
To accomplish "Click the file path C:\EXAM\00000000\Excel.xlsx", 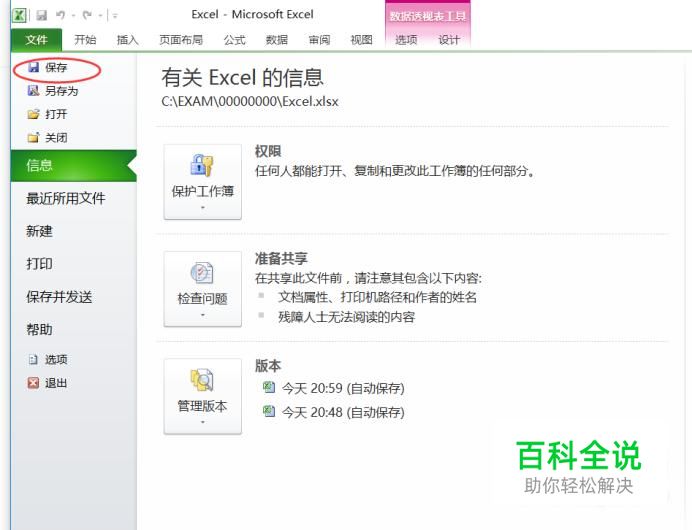I will click(250, 101).
